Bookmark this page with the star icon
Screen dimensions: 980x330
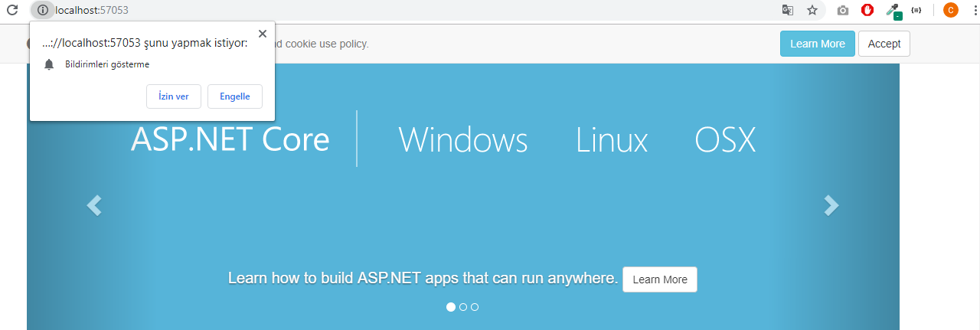click(x=812, y=10)
